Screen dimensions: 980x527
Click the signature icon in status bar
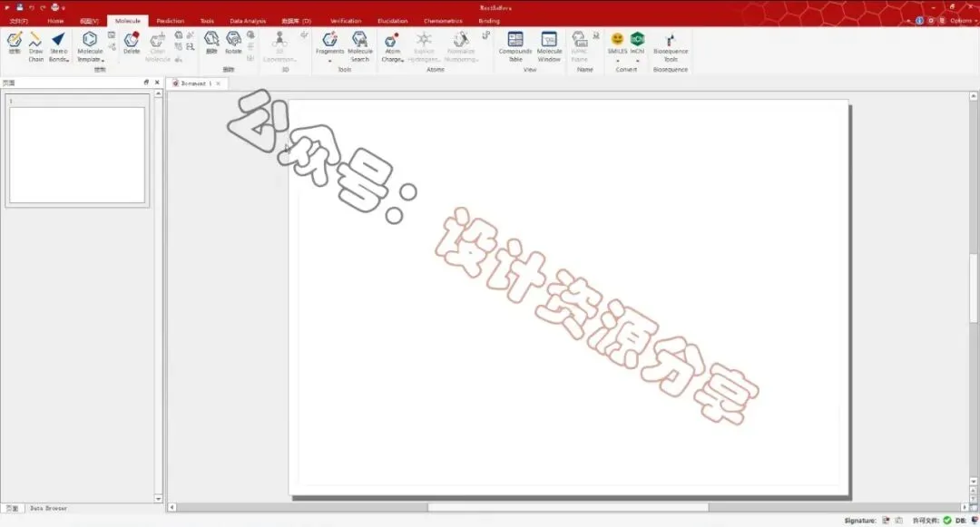[886, 520]
